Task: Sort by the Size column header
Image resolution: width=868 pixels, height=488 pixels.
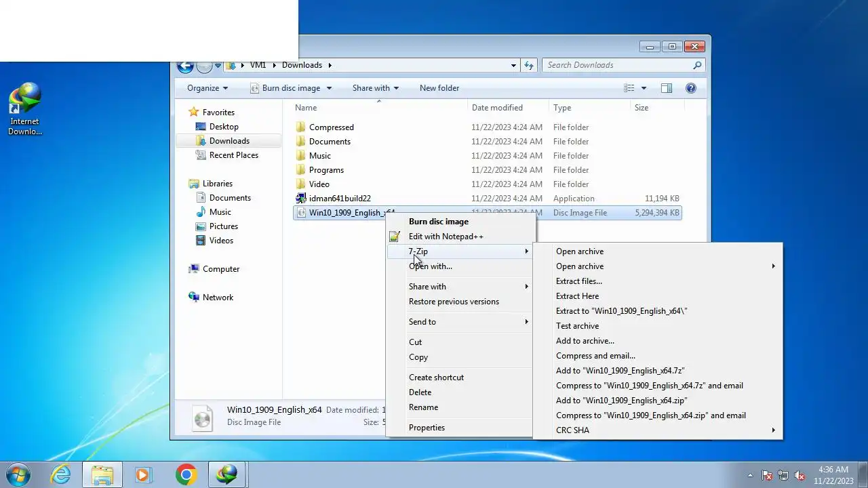Action: (657, 108)
